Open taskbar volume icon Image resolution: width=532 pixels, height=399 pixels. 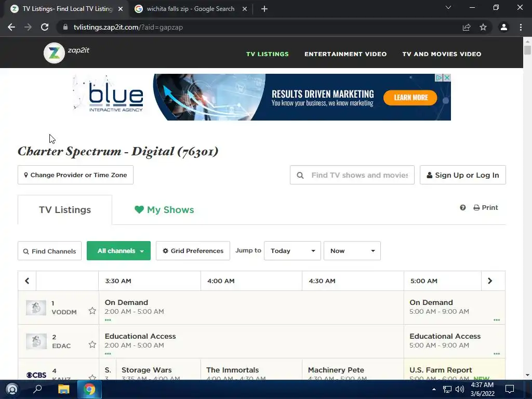(x=460, y=389)
